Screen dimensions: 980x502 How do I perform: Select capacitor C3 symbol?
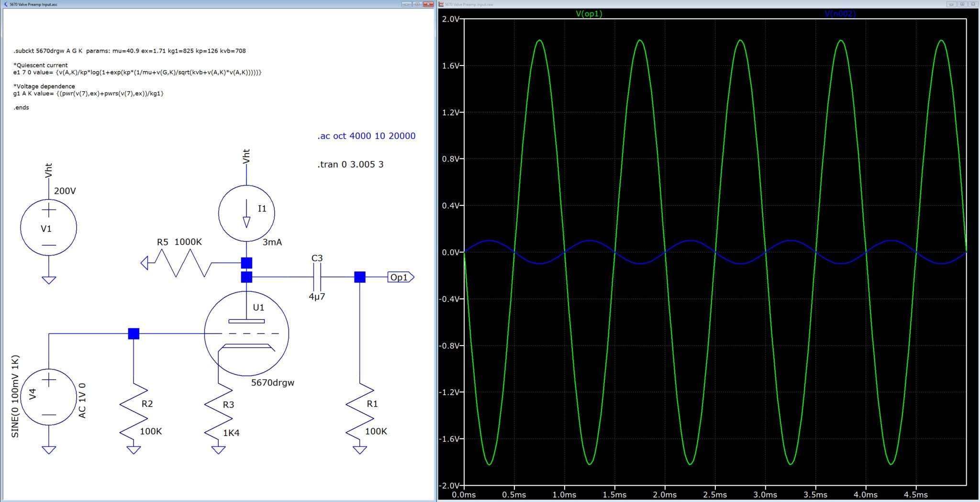(317, 277)
